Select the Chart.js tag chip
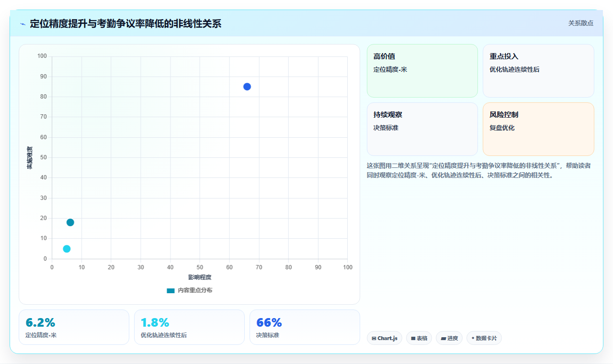Image resolution: width=613 pixels, height=364 pixels. pos(385,338)
